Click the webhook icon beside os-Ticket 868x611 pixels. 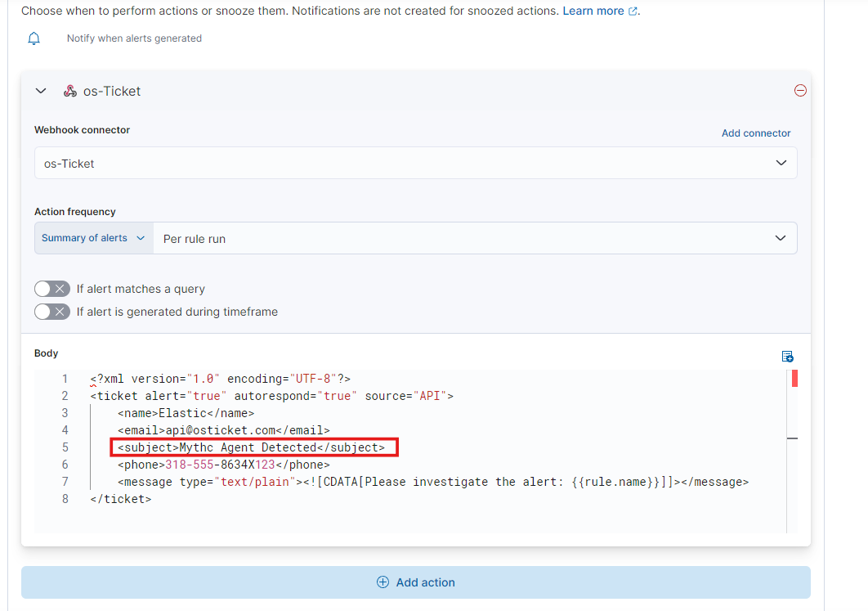point(69,91)
